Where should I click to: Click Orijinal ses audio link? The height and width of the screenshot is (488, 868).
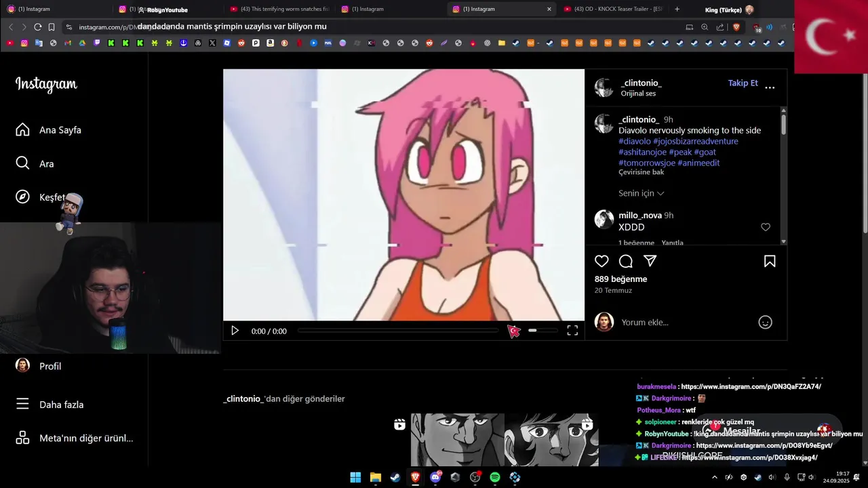tap(638, 94)
